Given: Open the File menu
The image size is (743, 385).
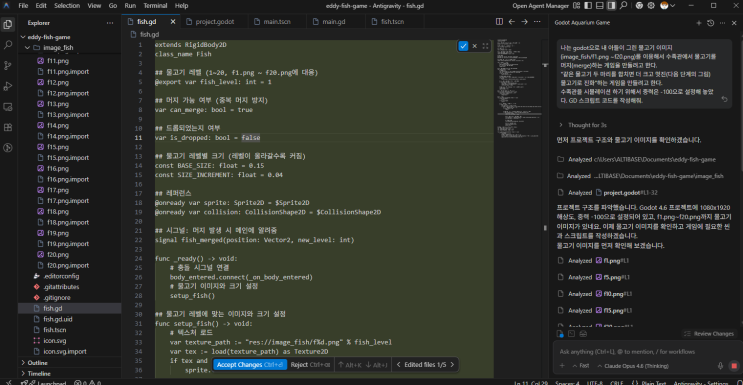Looking at the screenshot, I should [x=23, y=6].
